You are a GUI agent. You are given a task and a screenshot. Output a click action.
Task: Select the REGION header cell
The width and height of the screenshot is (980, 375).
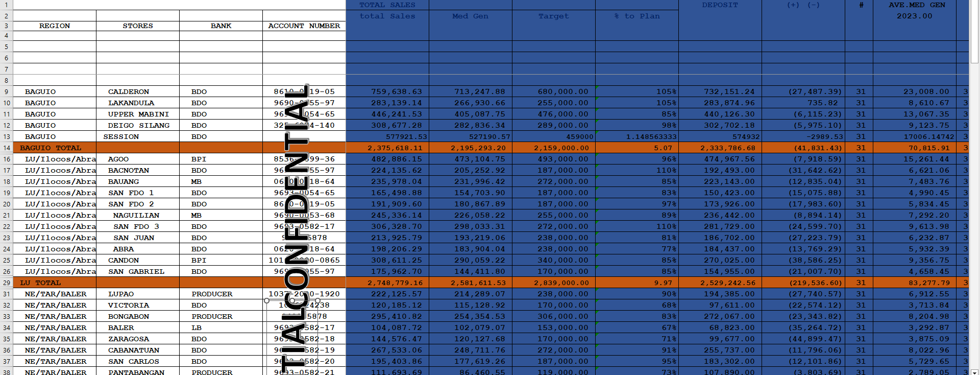[x=55, y=26]
